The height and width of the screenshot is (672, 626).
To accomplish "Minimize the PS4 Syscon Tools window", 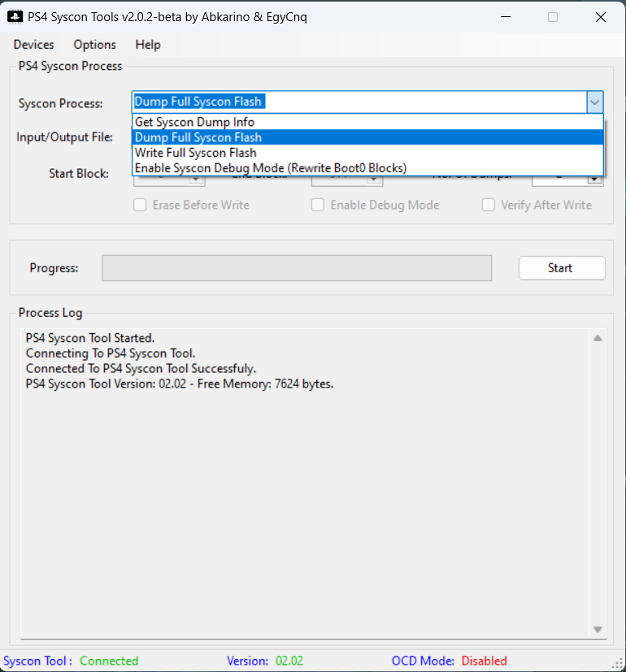I will click(x=506, y=17).
